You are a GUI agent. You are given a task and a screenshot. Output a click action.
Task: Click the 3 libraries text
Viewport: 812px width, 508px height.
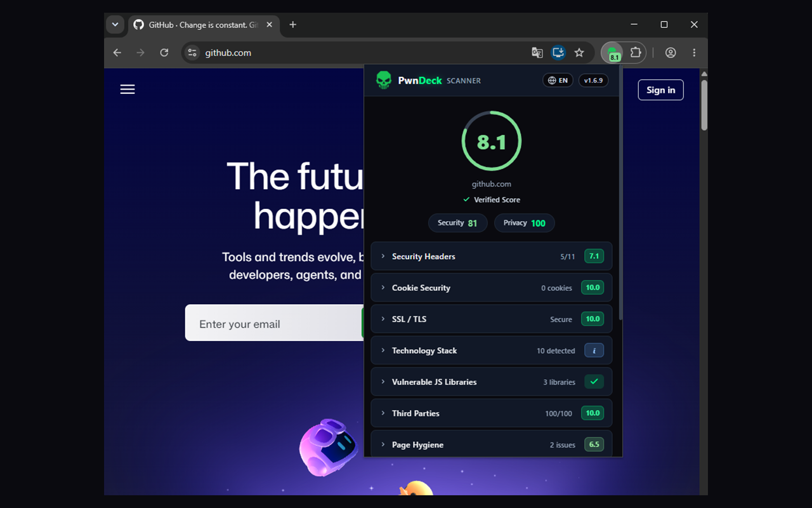[559, 382]
